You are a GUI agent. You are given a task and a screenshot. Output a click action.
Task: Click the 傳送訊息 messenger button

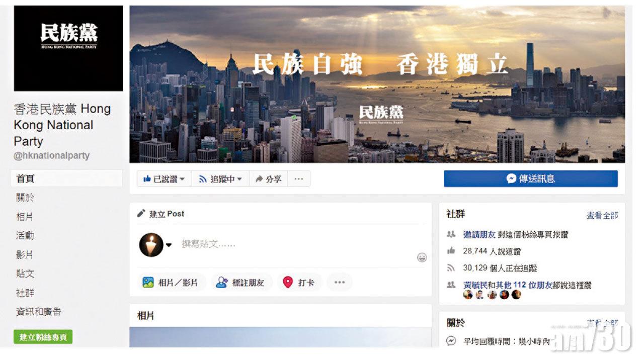(x=531, y=178)
